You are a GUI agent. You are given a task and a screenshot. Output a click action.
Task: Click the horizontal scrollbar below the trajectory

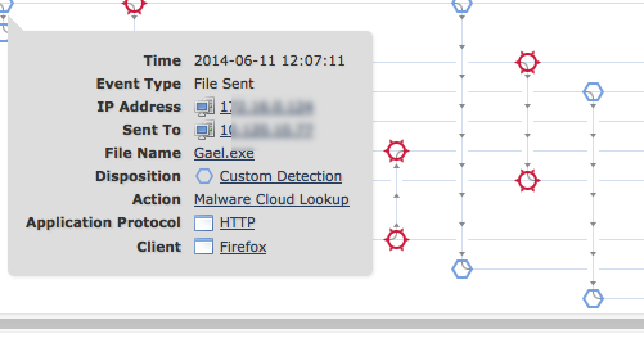click(x=321, y=322)
